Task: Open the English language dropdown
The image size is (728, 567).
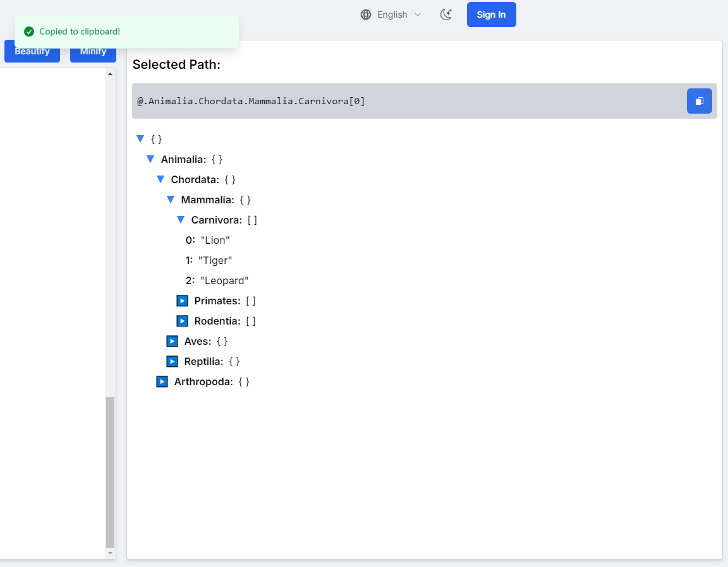Action: 391,15
